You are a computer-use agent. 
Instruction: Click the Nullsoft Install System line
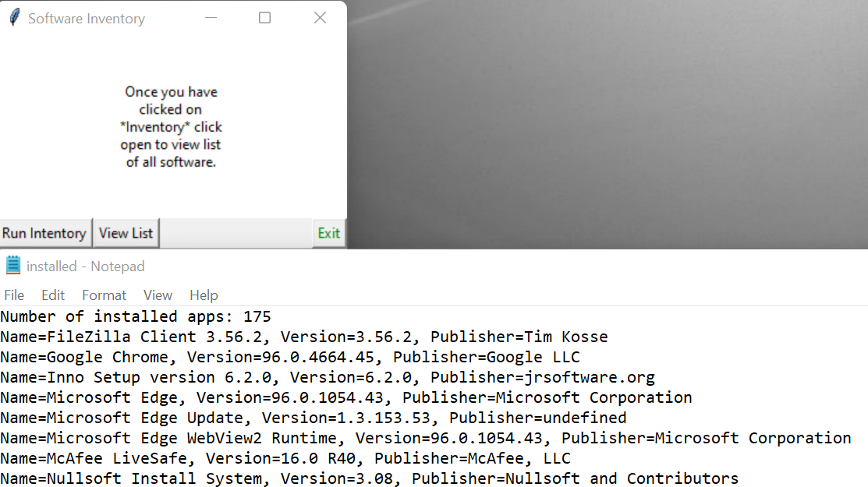[x=369, y=478]
